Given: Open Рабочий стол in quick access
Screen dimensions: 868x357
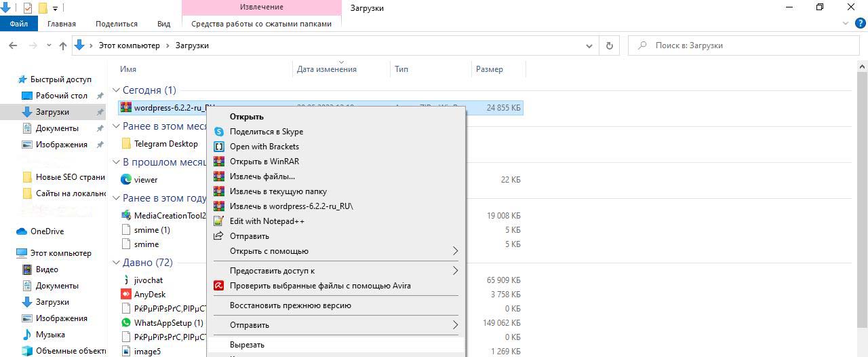Looking at the screenshot, I should click(61, 96).
